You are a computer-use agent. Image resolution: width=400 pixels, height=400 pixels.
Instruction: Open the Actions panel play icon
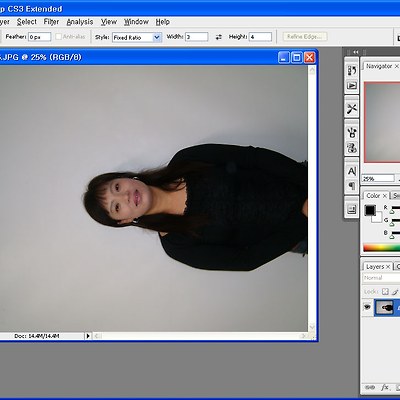(352, 86)
